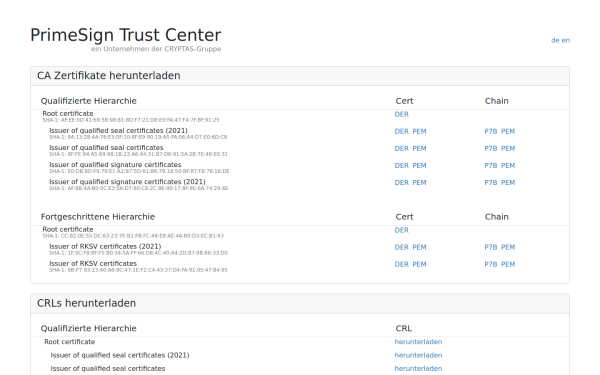The width and height of the screenshot is (600, 375).
Task: Switch language to English via 'en' link
Action: click(566, 40)
